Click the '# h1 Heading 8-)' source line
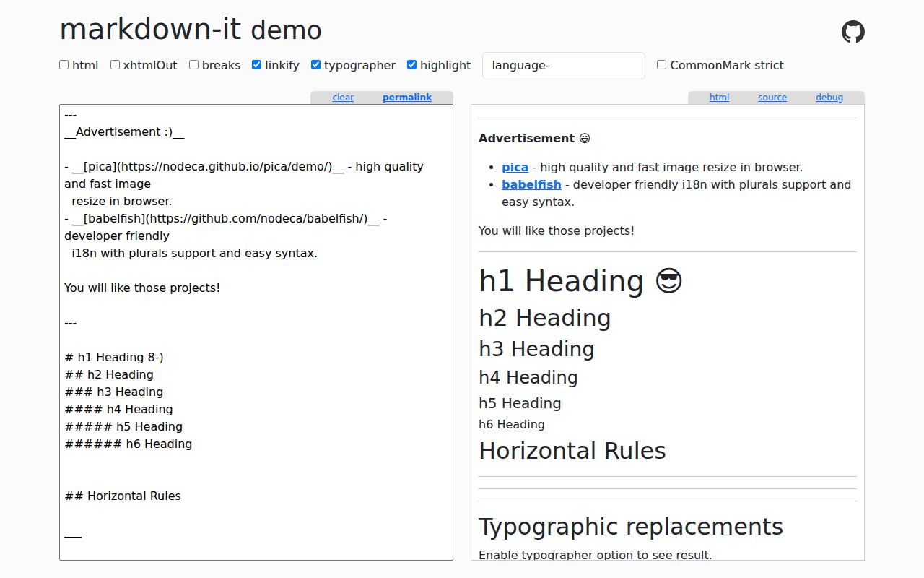The image size is (924, 578). (x=114, y=357)
